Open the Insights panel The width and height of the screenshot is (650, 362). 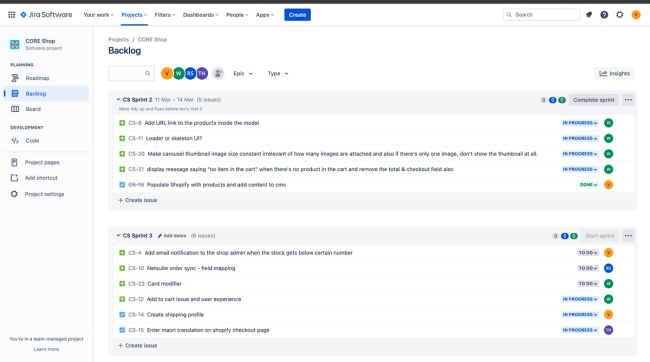(x=614, y=73)
